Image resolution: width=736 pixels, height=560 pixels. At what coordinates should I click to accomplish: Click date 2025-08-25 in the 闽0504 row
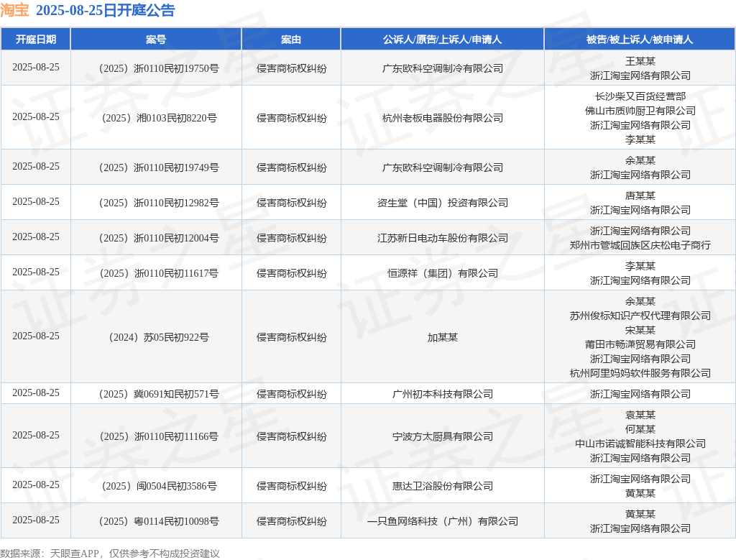pyautogui.click(x=36, y=485)
